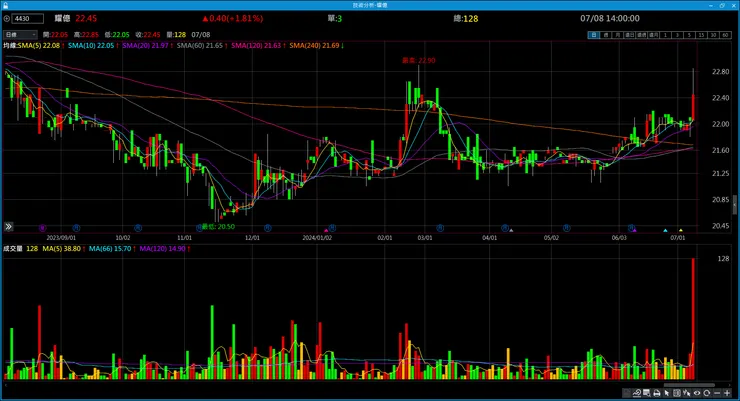Click the cyan triangle marker before 07/01

(x=665, y=230)
